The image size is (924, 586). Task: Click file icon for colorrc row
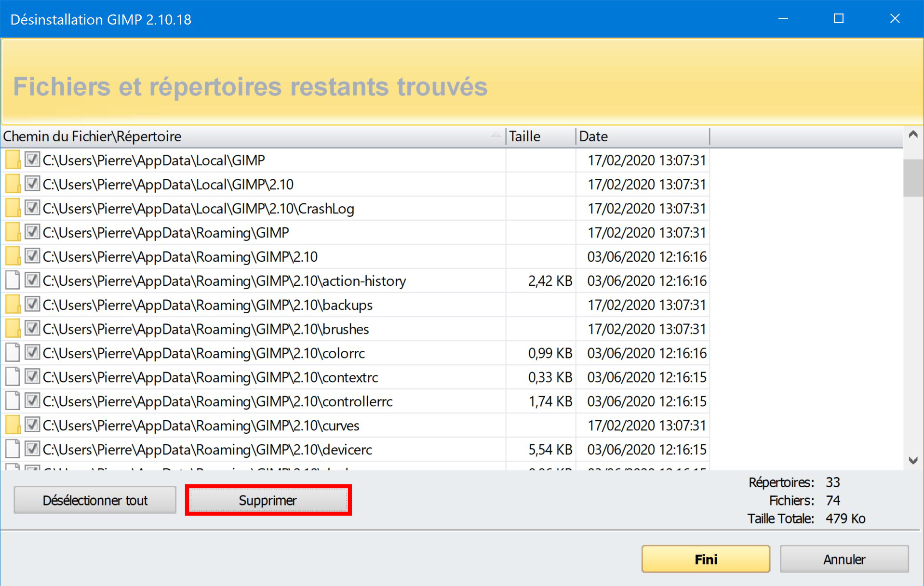(13, 353)
